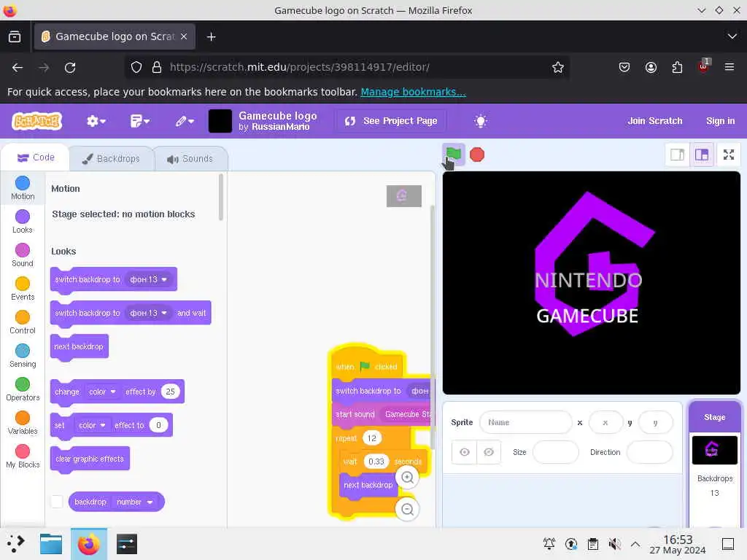Select the Sensing block category
The width and height of the screenshot is (747, 560).
click(x=23, y=356)
